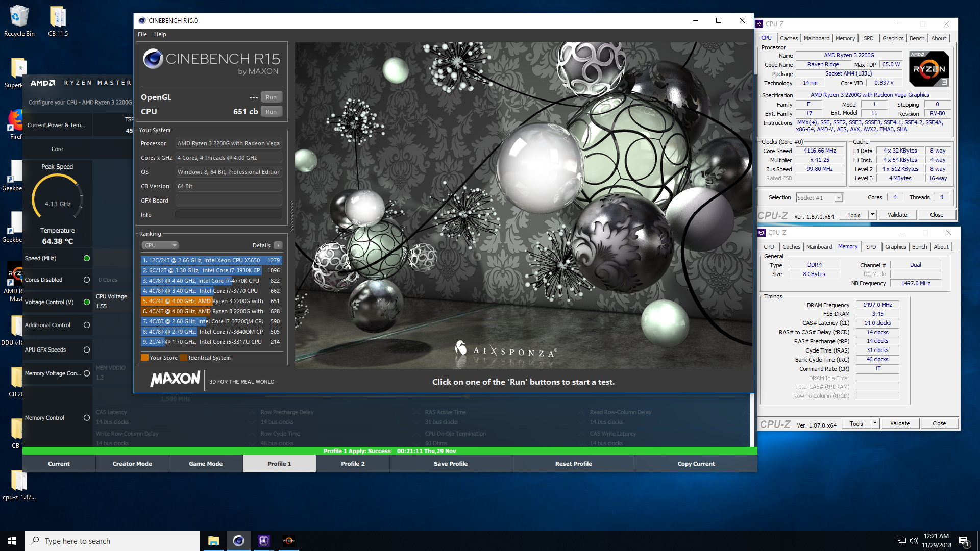Click Copy Current in Ryzen Master
This screenshot has width=980, height=551.
coord(696,464)
